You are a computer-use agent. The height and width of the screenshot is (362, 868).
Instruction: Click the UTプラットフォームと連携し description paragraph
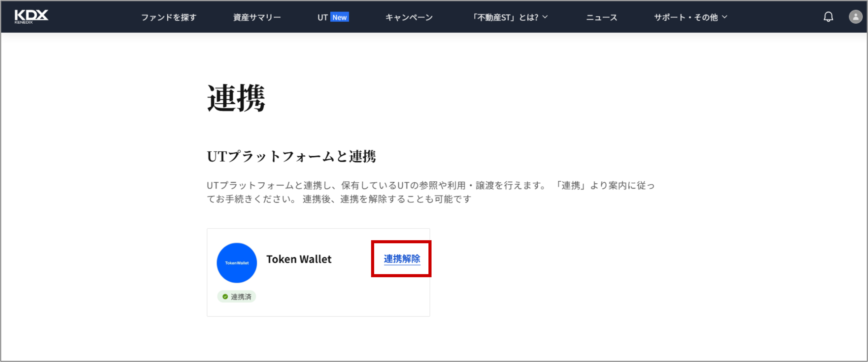click(x=430, y=192)
